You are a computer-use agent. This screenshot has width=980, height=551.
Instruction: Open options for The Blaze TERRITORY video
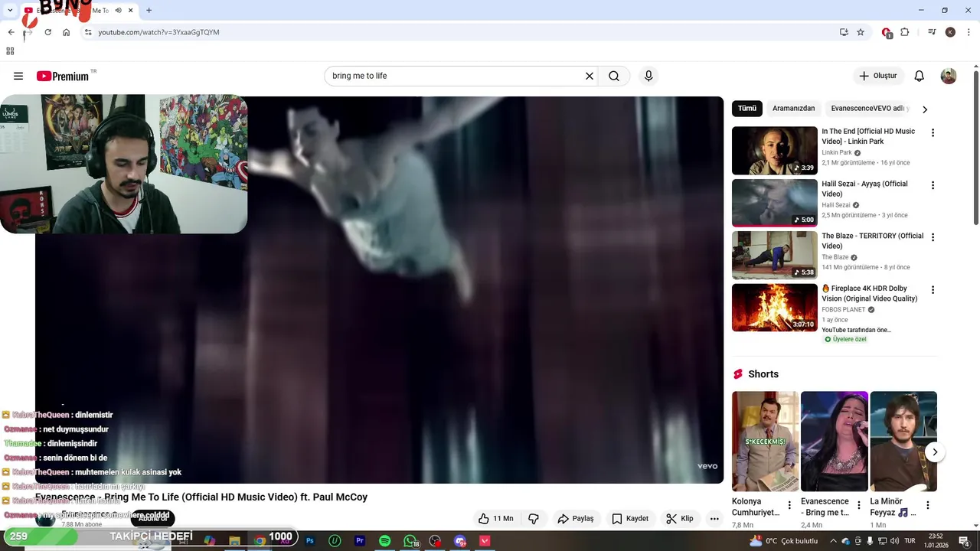[933, 237]
